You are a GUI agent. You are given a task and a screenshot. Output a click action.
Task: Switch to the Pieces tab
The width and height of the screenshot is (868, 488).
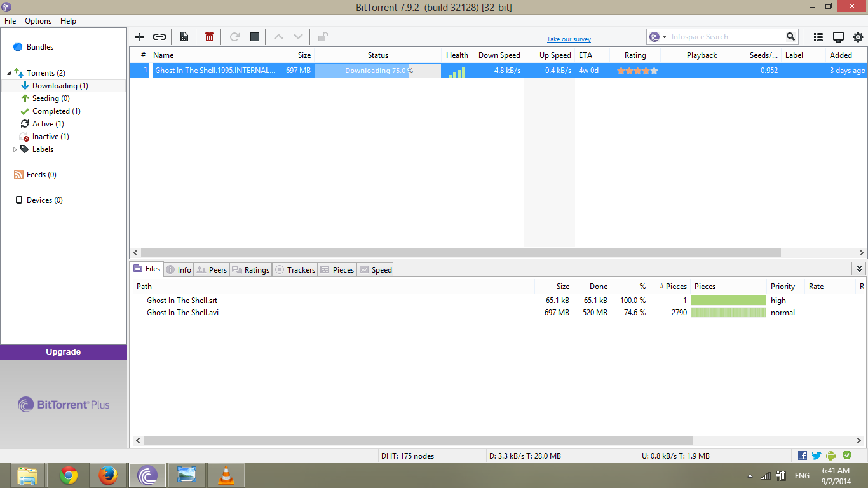pos(337,269)
